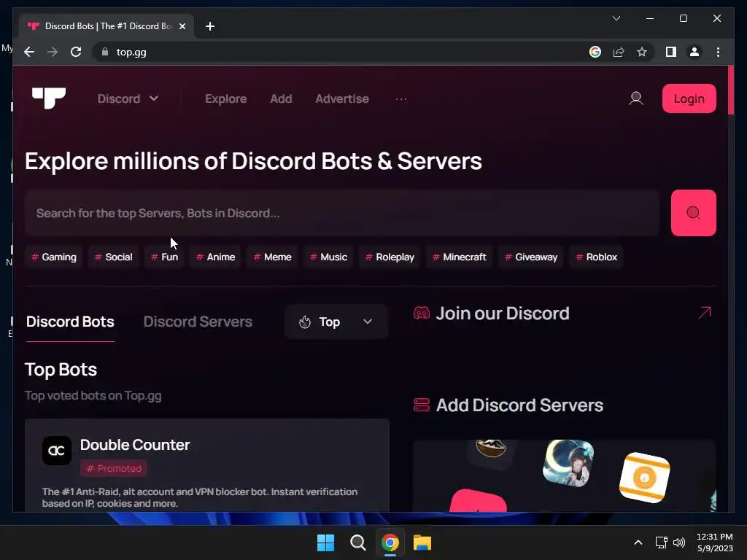Open the Add Discord Servers link
The width and height of the screenshot is (747, 560).
pyautogui.click(x=519, y=405)
